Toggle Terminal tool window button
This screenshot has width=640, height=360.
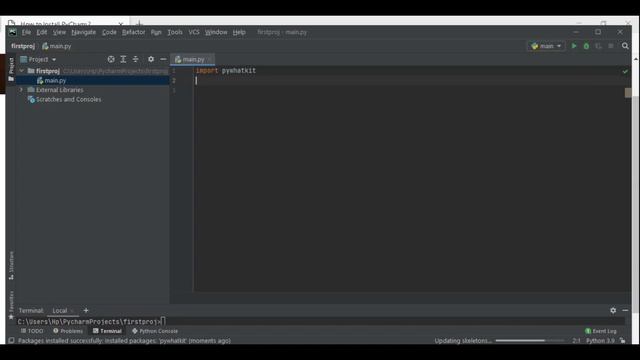(107, 331)
